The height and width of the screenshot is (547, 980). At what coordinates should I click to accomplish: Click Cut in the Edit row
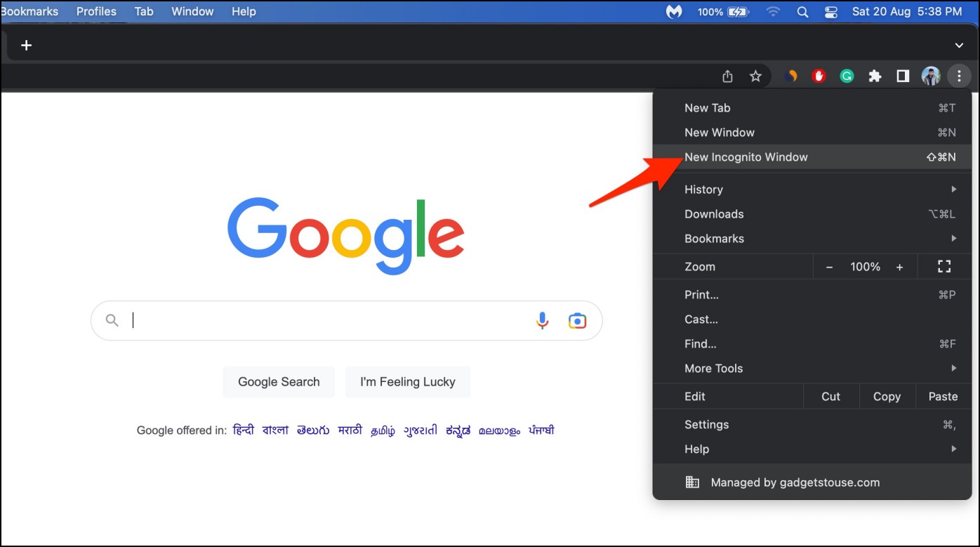pyautogui.click(x=831, y=397)
